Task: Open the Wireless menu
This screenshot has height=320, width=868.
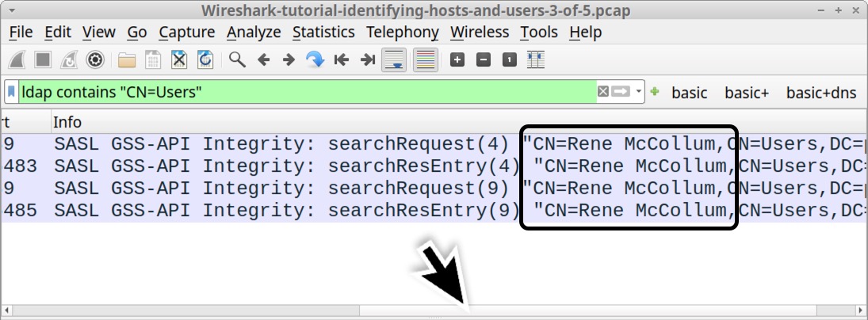Action: tap(480, 32)
